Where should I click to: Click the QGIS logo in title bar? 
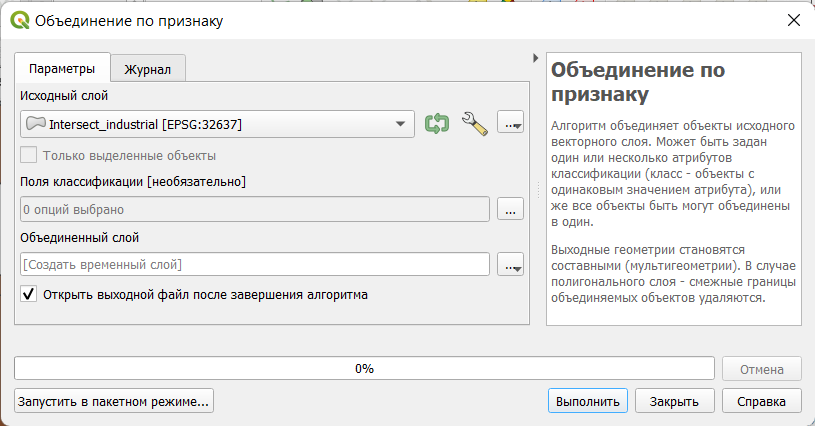[x=20, y=21]
